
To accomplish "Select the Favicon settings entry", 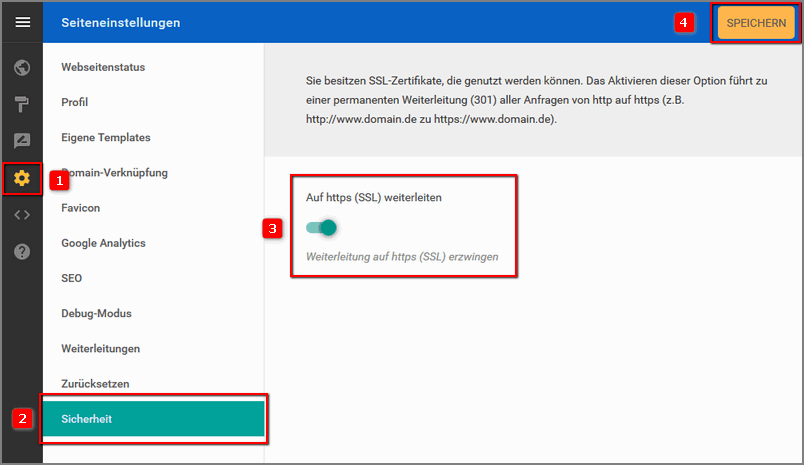I will tap(81, 208).
